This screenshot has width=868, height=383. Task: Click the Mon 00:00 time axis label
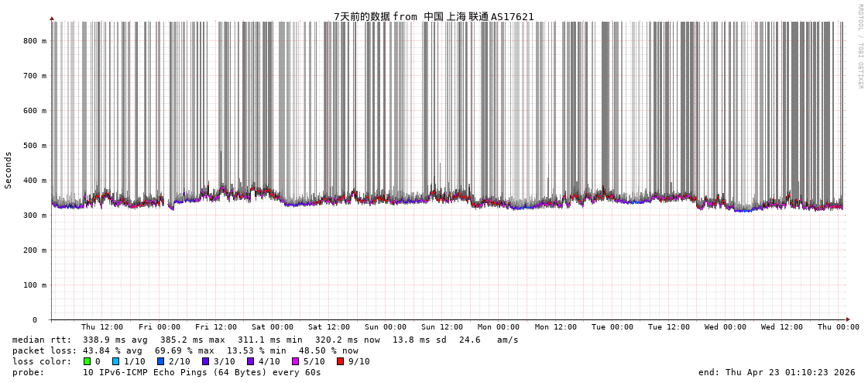tap(499, 327)
